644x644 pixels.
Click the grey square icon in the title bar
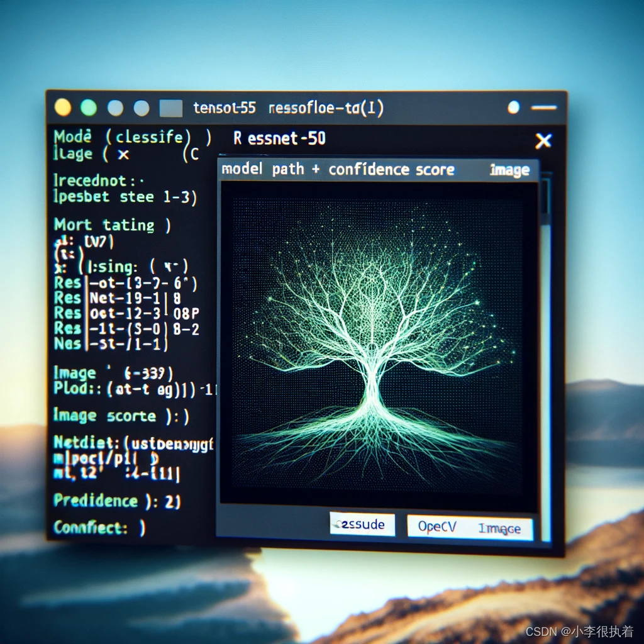click(171, 107)
